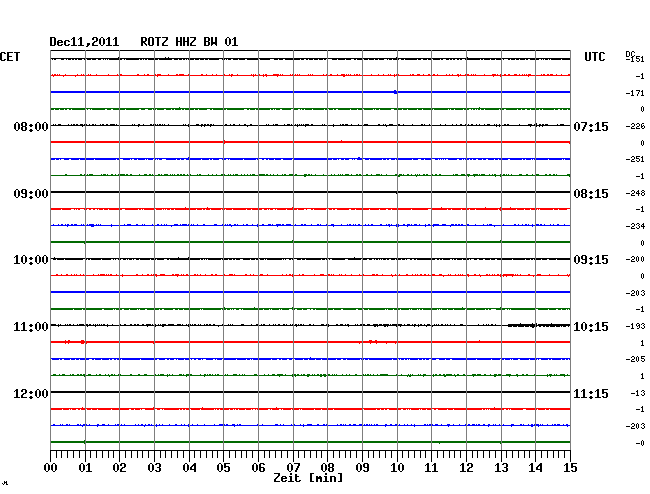The image size is (650, 494).
Task: Click the red blip near minute 01 below the 11:00 trace
Action: (82, 342)
